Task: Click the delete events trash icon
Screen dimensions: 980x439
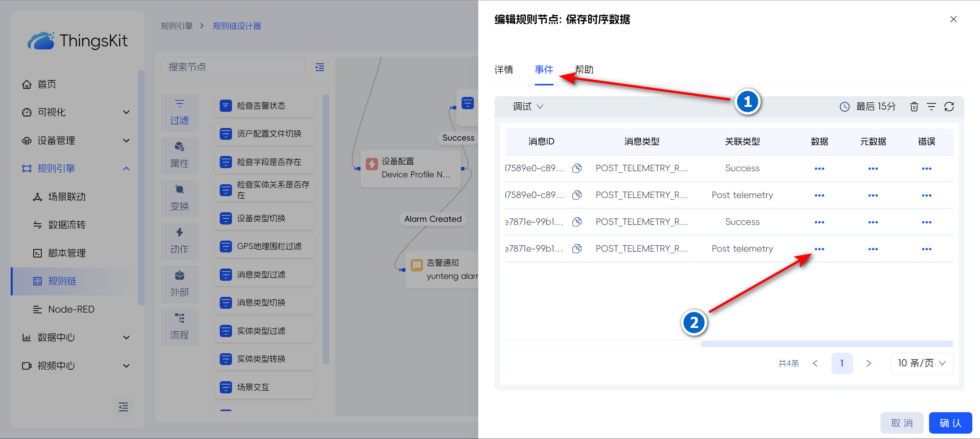Action: (914, 106)
